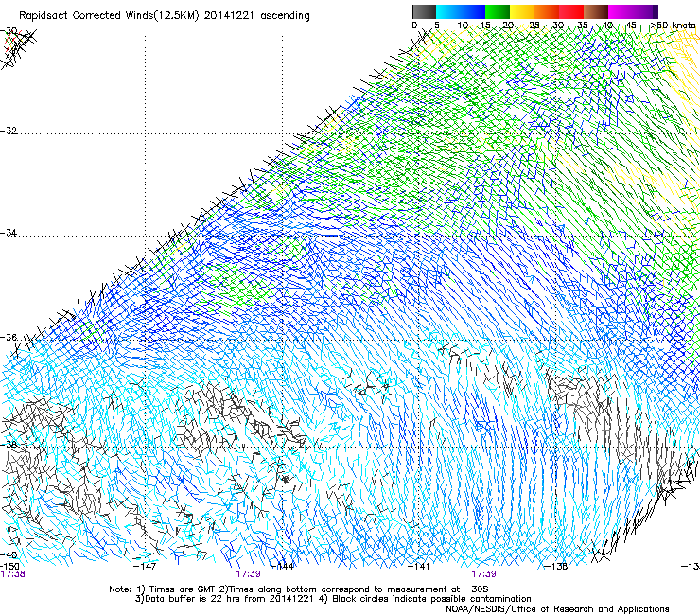This screenshot has height=615, width=700.
Task: Click the '-144' longitude axis label
Action: 282,567
